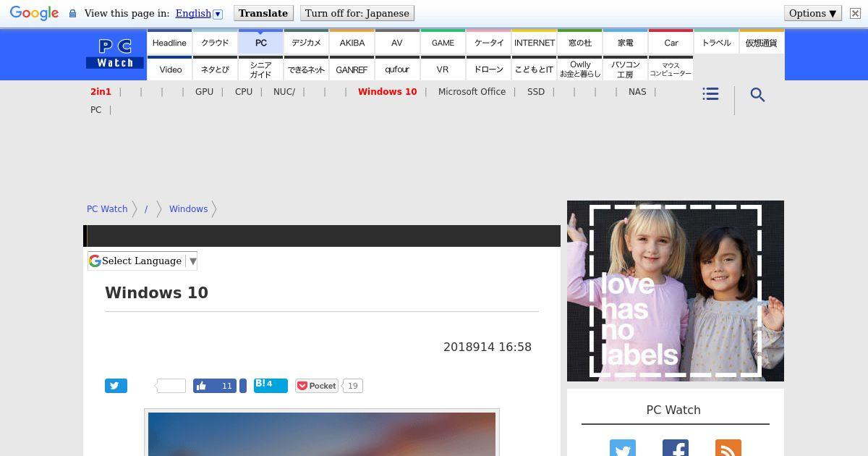Open the Video tab
The image size is (868, 456).
coord(169,69)
